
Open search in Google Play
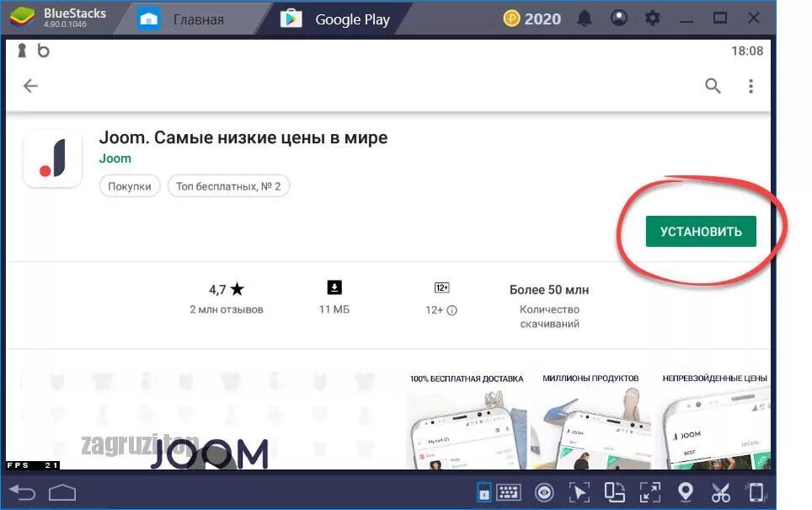tap(713, 85)
